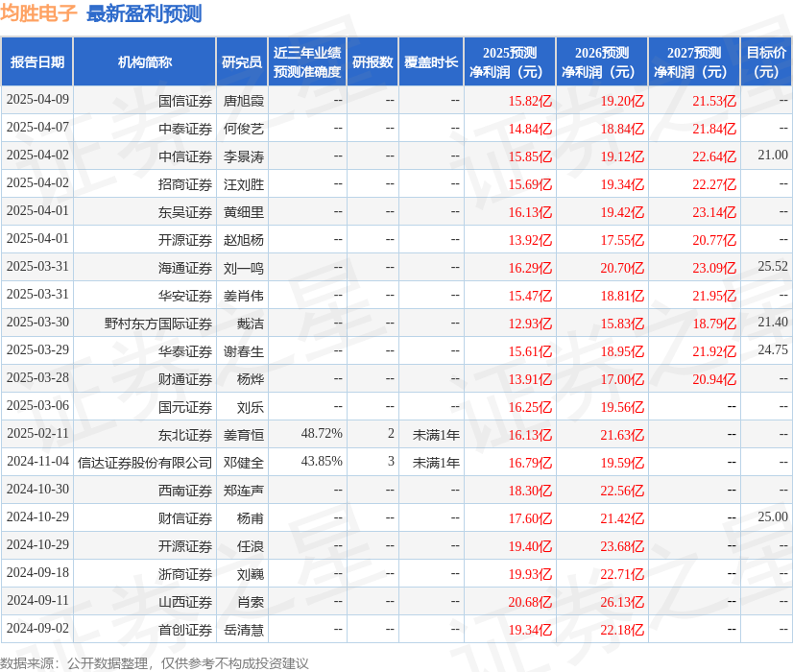Select the 国信证券 institution cell
The width and height of the screenshot is (793, 672).
click(185, 101)
